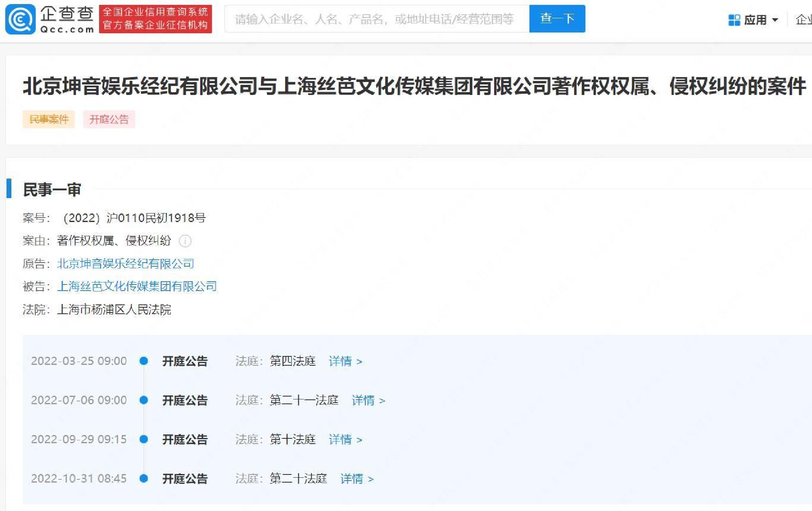The image size is (812, 511).
Task: Open defendant 上海丝芭文化传媒集团有限公司 link
Action: click(x=137, y=287)
